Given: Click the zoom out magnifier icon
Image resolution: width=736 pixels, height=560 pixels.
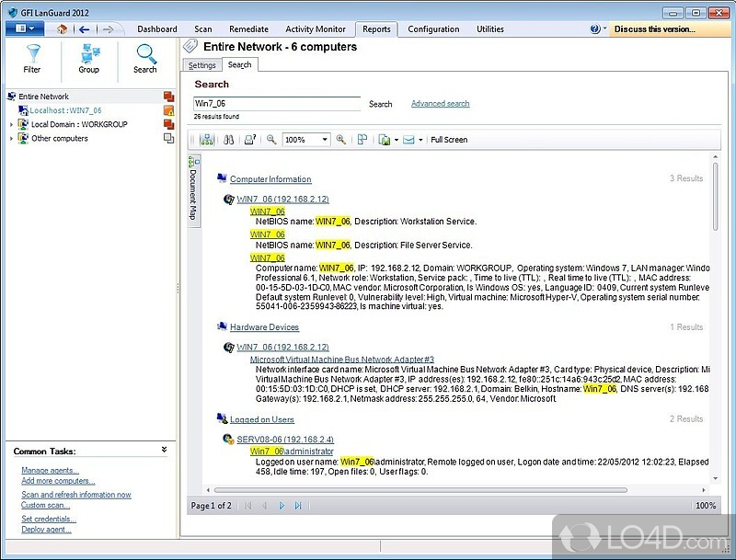Looking at the screenshot, I should click(271, 140).
